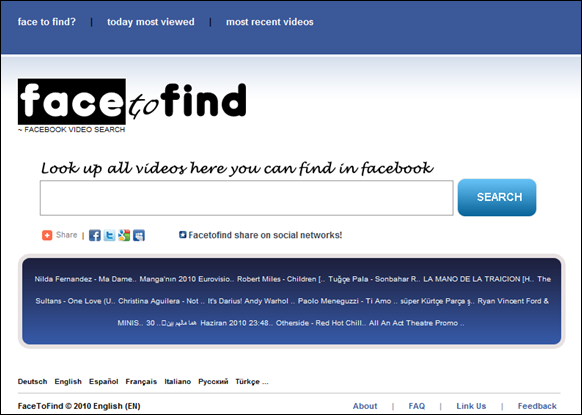The width and height of the screenshot is (582, 415).
Task: Click the star icon beside Facetofind share
Action: (x=183, y=235)
